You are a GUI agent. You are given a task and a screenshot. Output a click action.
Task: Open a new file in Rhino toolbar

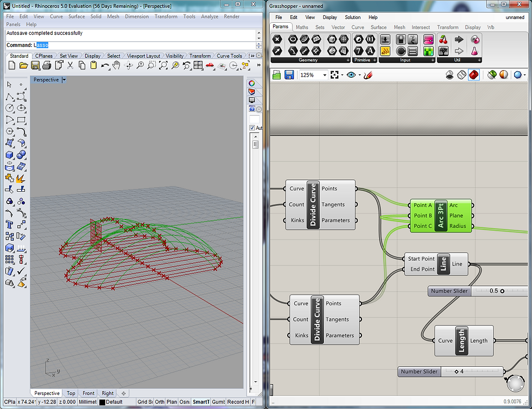pyautogui.click(x=11, y=65)
